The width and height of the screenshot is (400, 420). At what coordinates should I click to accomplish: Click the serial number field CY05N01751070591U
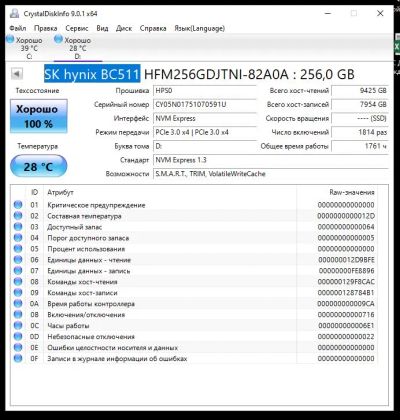pyautogui.click(x=205, y=105)
